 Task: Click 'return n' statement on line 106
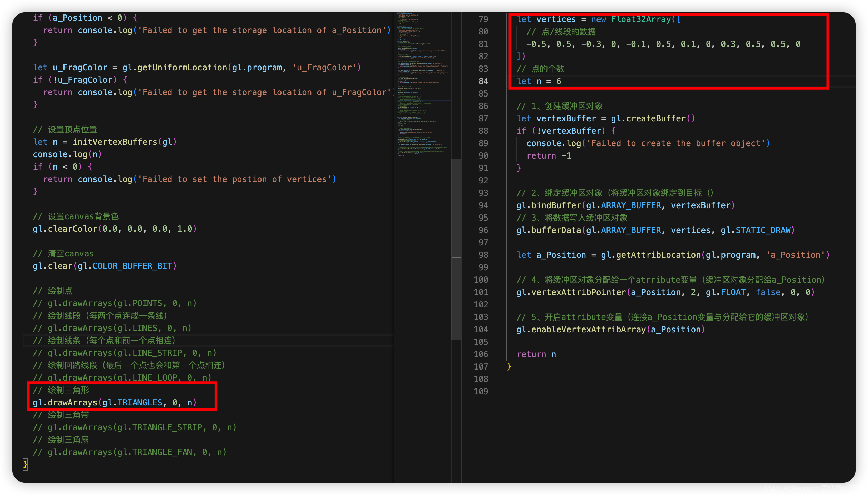tap(536, 354)
